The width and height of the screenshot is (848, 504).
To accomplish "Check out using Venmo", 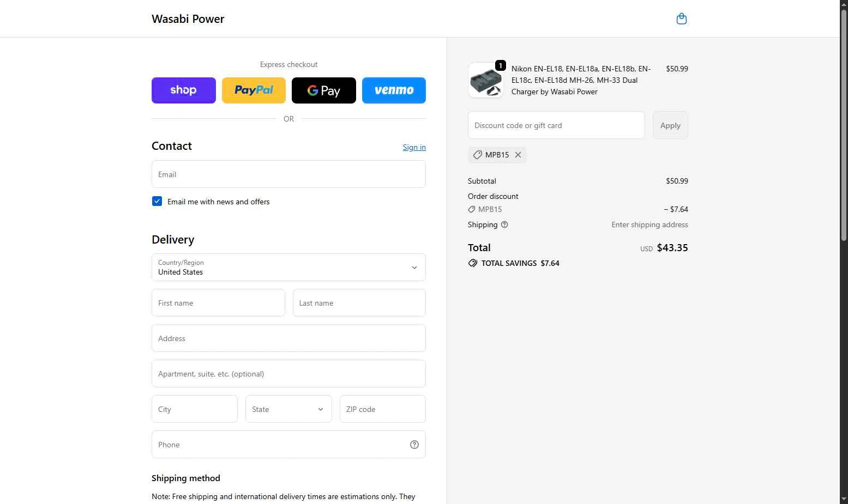I will click(x=394, y=90).
